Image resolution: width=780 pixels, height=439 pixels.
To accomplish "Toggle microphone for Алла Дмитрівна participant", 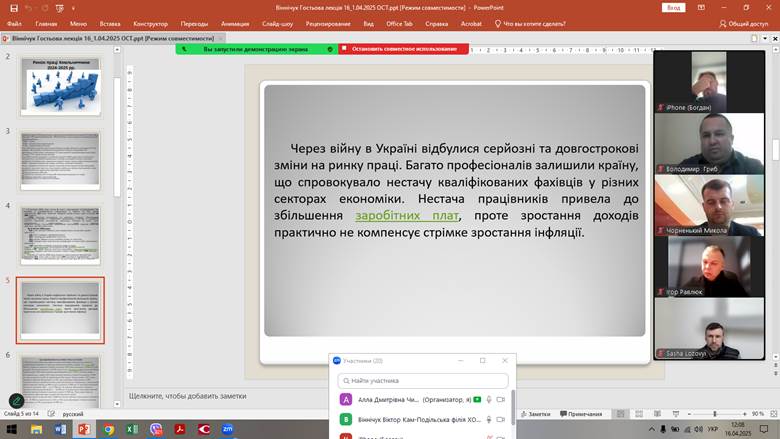I will pyautogui.click(x=489, y=400).
